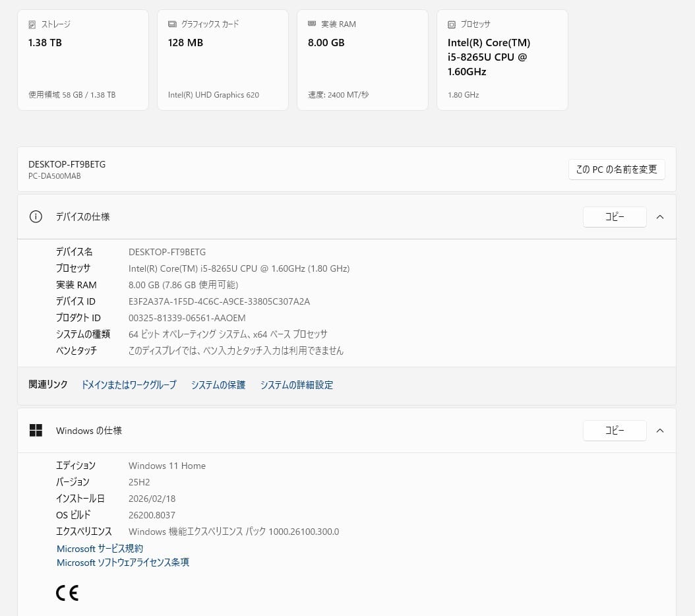Click the Intel(R) UHD Graphics 620 label
The height and width of the screenshot is (616, 695).
tap(213, 95)
